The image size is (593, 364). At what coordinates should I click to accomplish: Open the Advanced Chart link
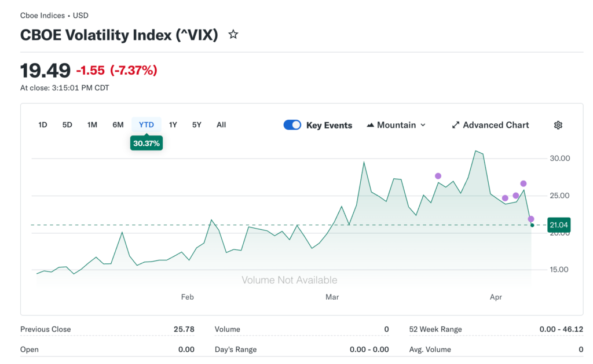[496, 125]
